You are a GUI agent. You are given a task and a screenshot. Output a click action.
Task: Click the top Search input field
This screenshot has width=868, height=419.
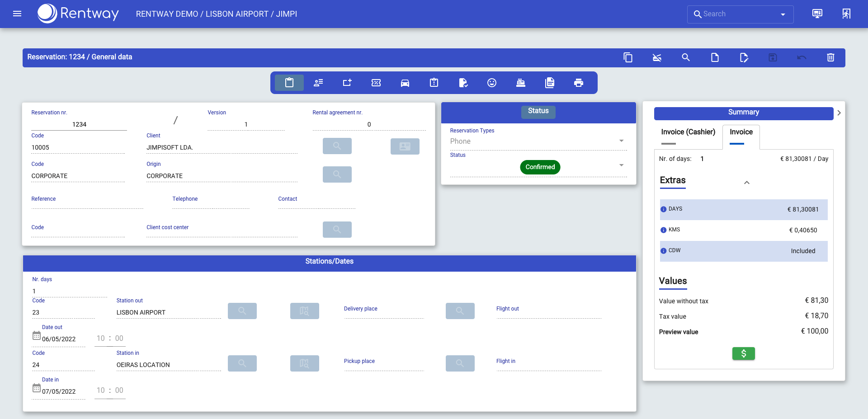pos(732,14)
